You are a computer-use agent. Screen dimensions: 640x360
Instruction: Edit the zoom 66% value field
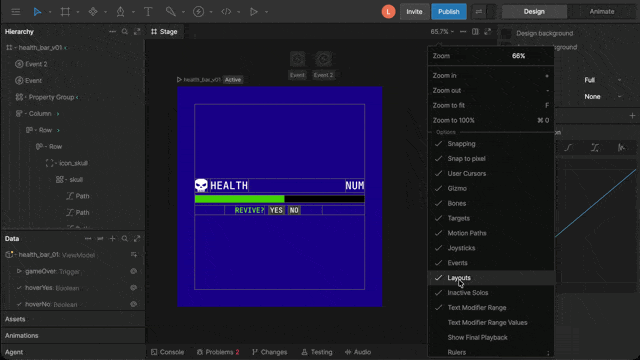[518, 56]
